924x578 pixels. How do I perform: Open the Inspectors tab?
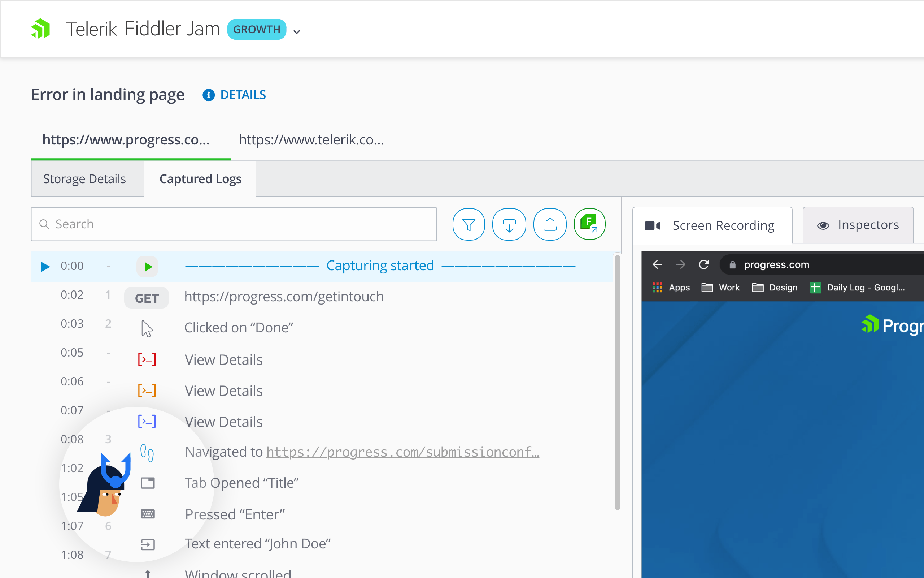point(858,225)
